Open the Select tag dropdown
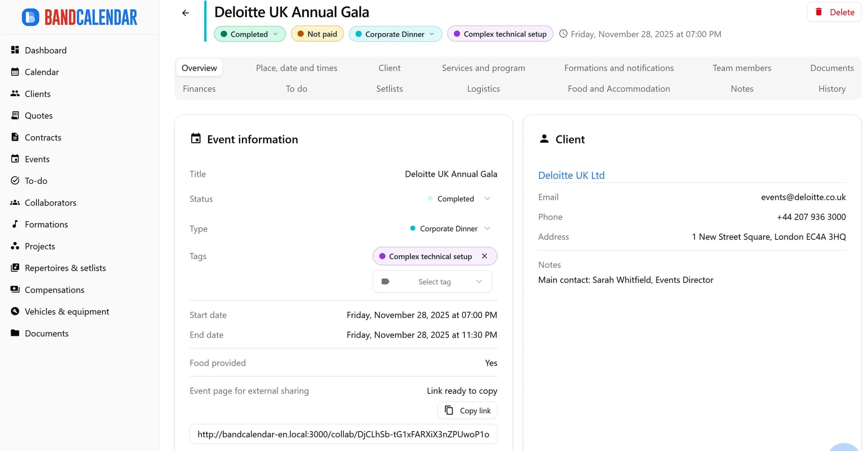The height and width of the screenshot is (451, 868). [432, 282]
